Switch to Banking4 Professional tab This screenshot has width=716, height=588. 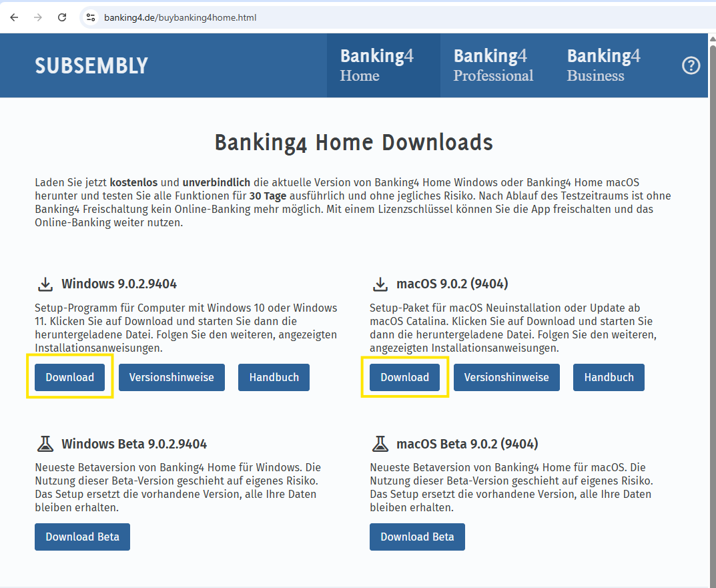(493, 65)
